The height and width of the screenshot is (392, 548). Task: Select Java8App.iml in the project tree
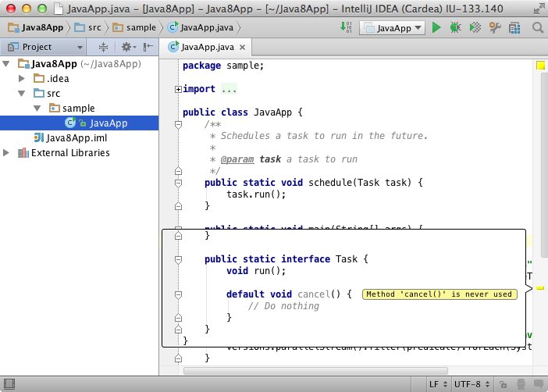pyautogui.click(x=76, y=138)
